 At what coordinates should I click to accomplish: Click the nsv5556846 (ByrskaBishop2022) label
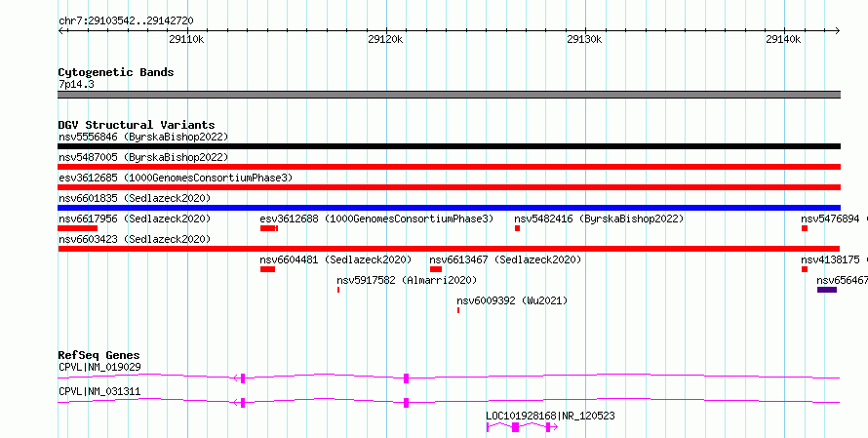143,137
